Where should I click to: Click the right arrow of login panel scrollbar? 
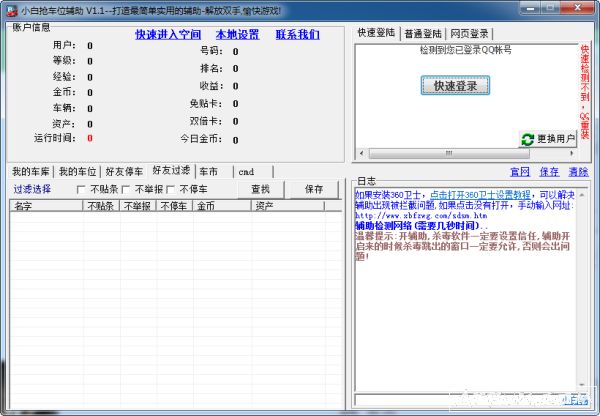572,153
